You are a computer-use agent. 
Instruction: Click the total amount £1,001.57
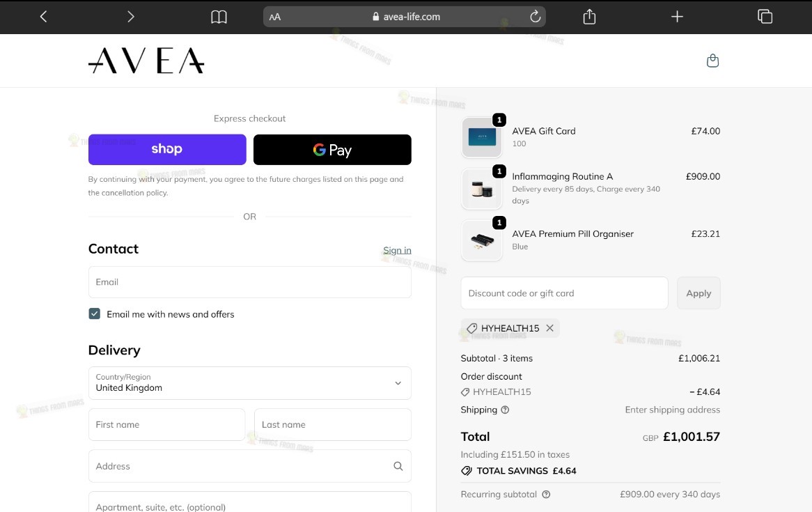click(692, 436)
